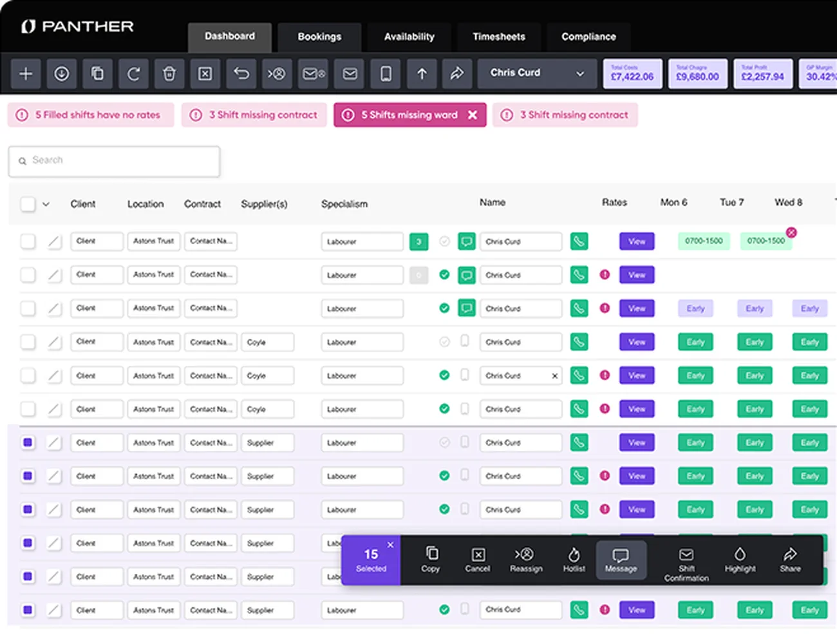Click the trash delete icon in the toolbar
Viewport: 837px width, 644px height.
point(169,74)
